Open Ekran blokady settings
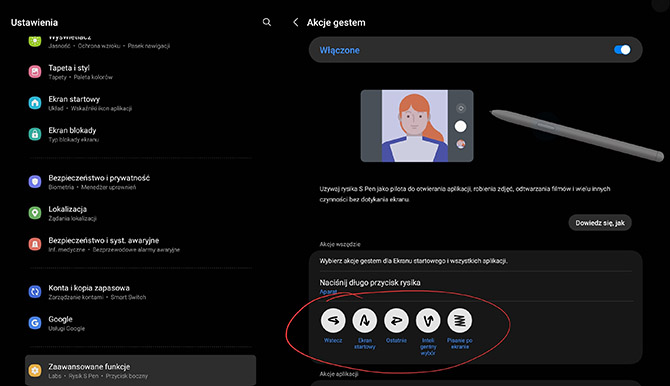Image resolution: width=670 pixels, height=386 pixels. pyautogui.click(x=140, y=134)
